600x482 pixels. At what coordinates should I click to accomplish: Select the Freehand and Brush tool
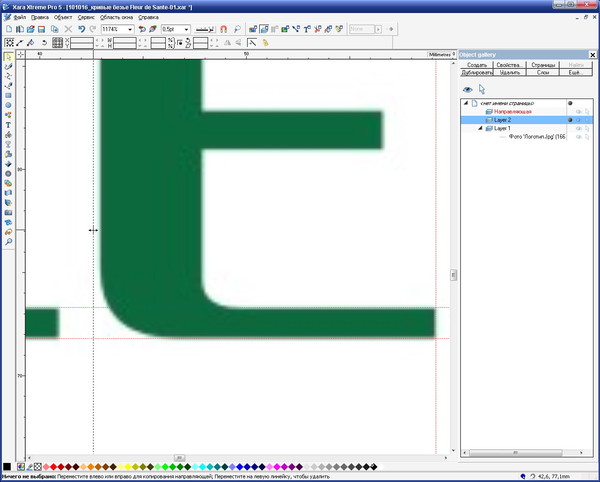tap(8, 67)
